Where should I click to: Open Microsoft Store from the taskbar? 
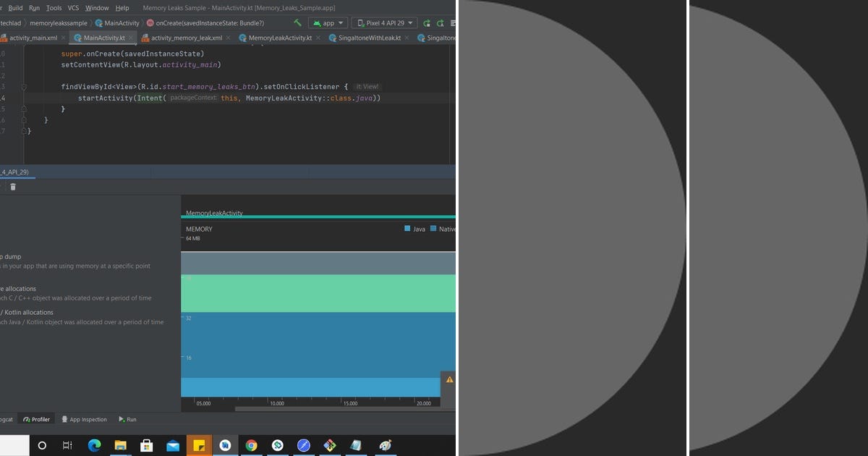click(146, 445)
